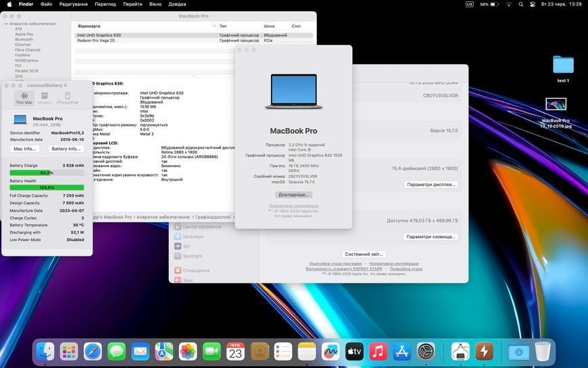Open the Нормативна сертифікація link in About This Mac

[293, 206]
